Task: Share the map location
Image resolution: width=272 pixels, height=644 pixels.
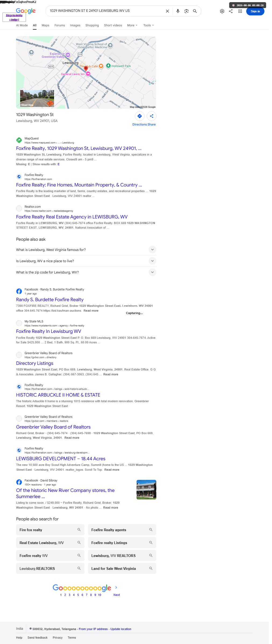Action: pyautogui.click(x=152, y=116)
